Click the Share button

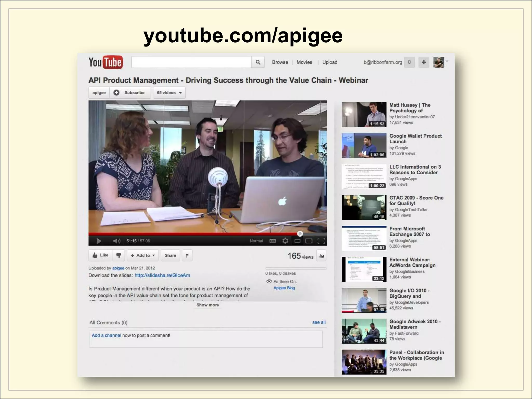170,255
